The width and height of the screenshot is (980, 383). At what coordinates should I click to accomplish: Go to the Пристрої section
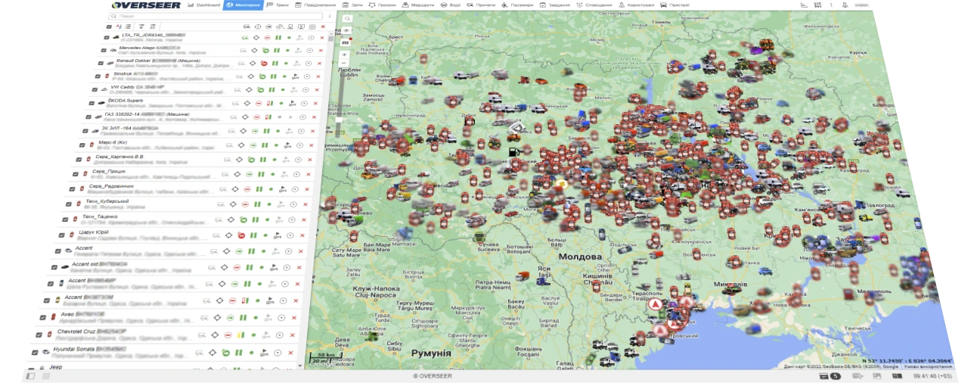coord(675,5)
